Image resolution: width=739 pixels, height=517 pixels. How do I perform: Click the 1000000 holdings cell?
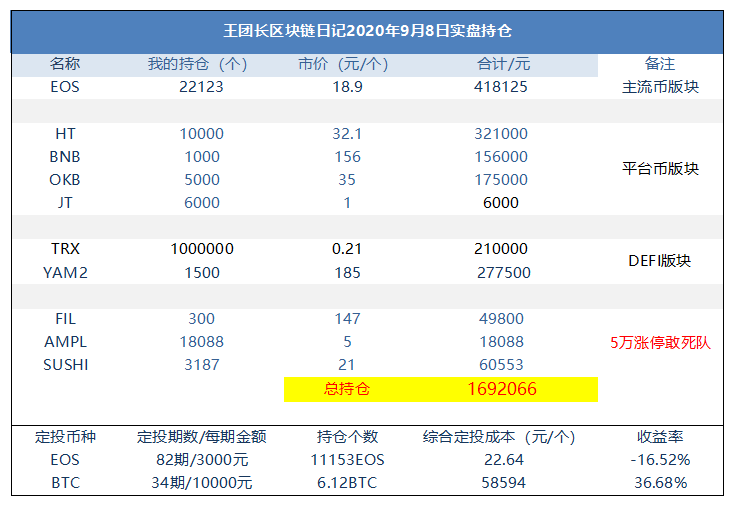click(202, 249)
